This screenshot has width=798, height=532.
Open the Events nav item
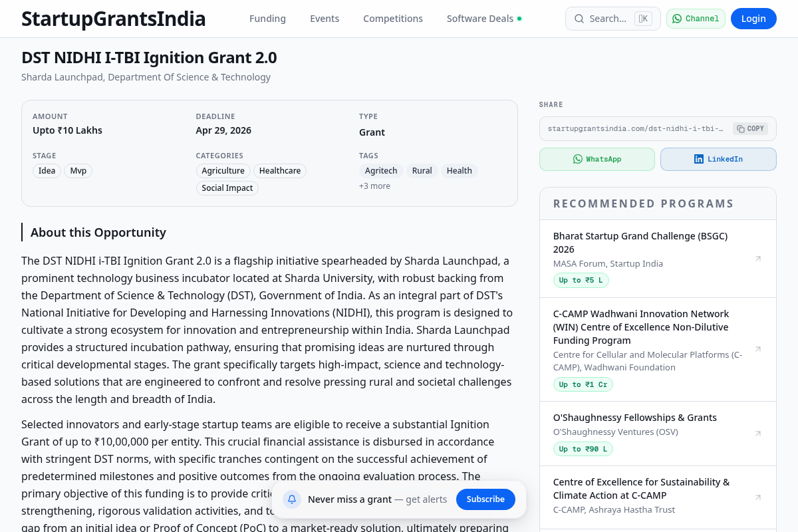click(325, 19)
